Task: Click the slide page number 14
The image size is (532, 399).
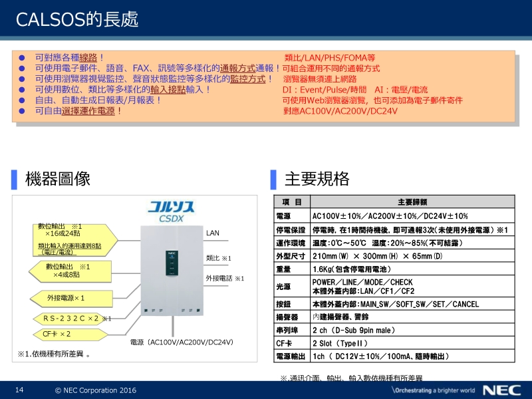Action: pyautogui.click(x=19, y=390)
